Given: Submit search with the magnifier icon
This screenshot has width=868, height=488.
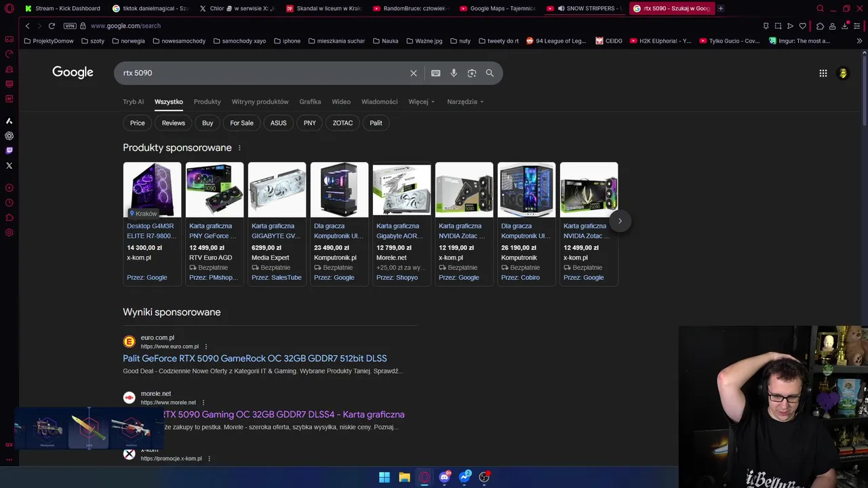Looking at the screenshot, I should [x=490, y=73].
